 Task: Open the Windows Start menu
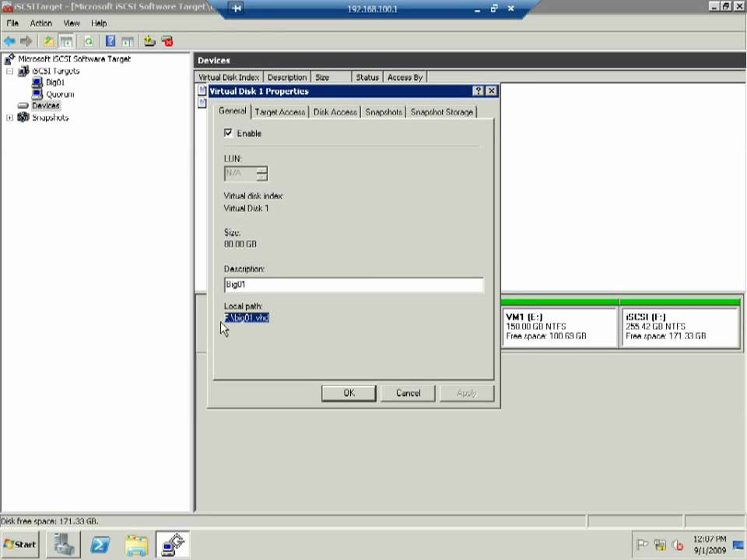pos(20,544)
